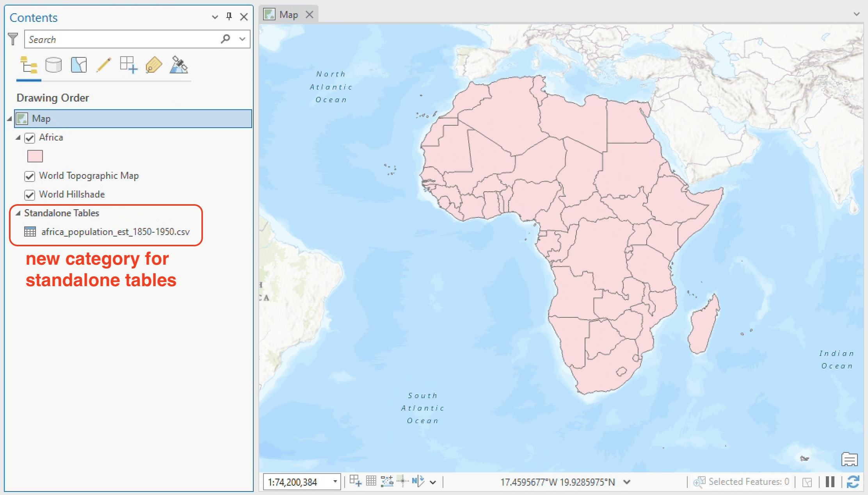Select the List By Drawing Order tab
Image resolution: width=868 pixels, height=495 pixels.
[29, 65]
